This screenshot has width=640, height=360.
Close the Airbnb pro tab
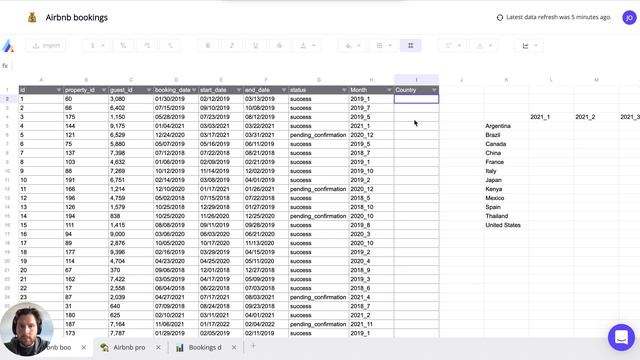pyautogui.click(x=158, y=347)
